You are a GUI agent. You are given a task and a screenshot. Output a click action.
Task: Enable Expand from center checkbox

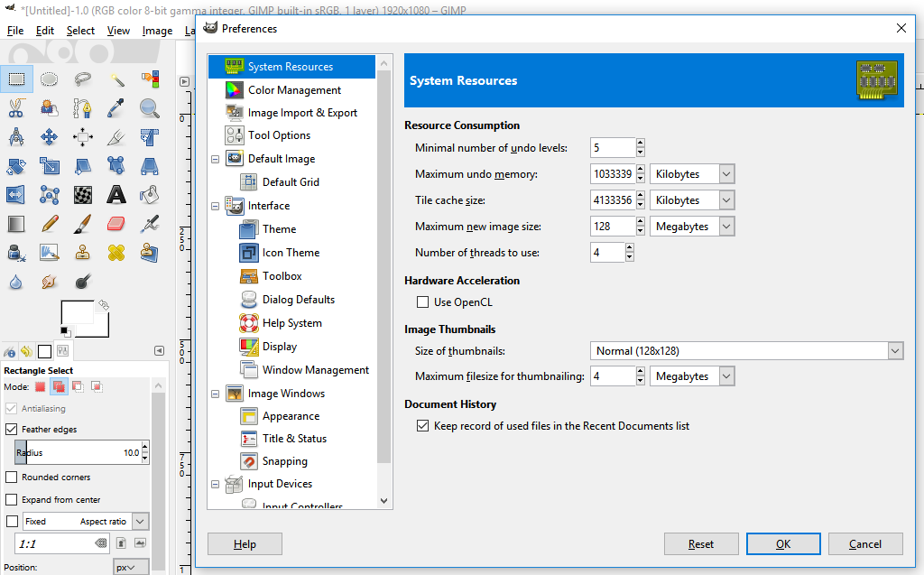[11, 499]
